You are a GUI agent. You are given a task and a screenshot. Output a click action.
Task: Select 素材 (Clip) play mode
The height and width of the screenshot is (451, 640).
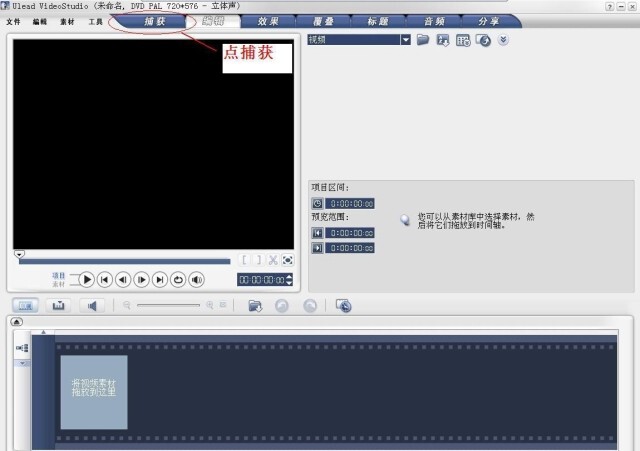(58, 284)
